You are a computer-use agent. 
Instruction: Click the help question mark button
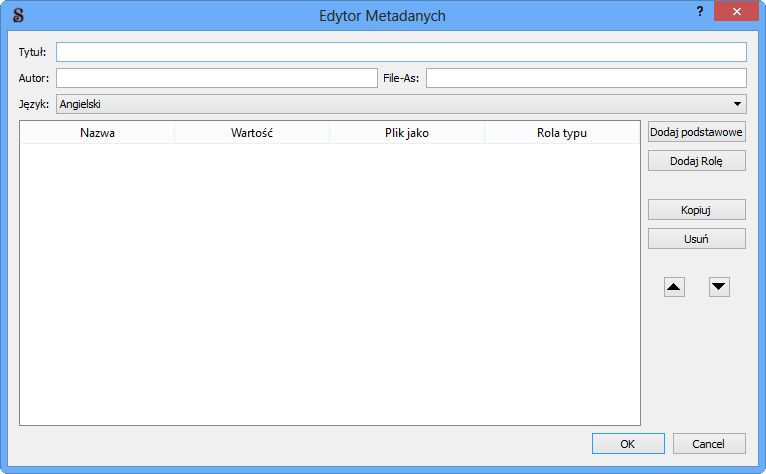[700, 11]
